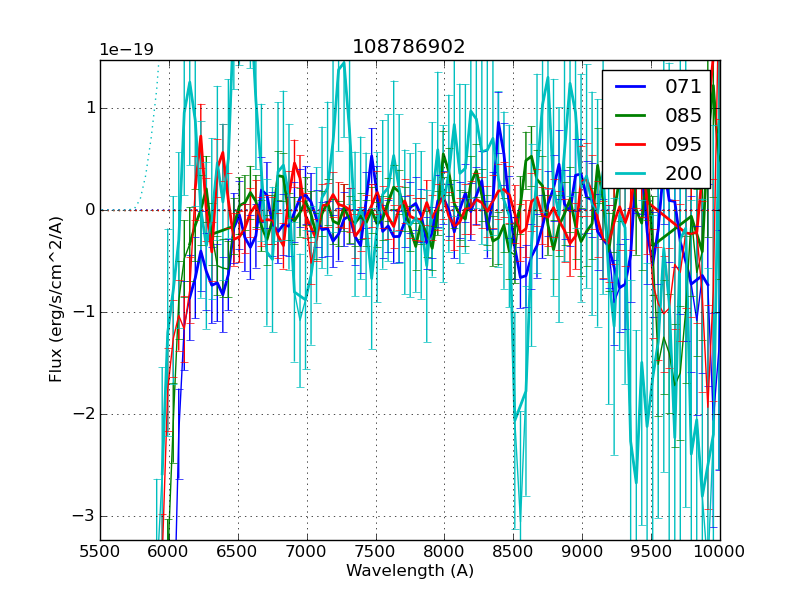Click the 8500 x-axis tick label
The width and height of the screenshot is (800, 600).
point(513,551)
